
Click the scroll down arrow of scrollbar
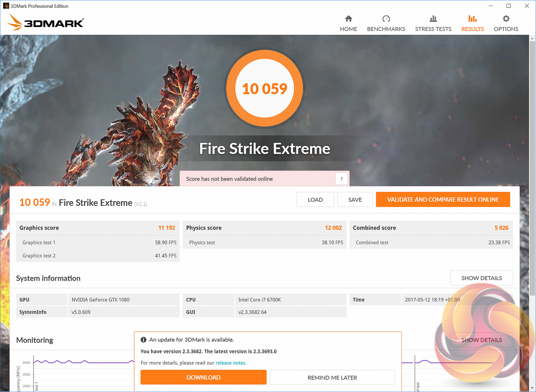tap(532, 388)
